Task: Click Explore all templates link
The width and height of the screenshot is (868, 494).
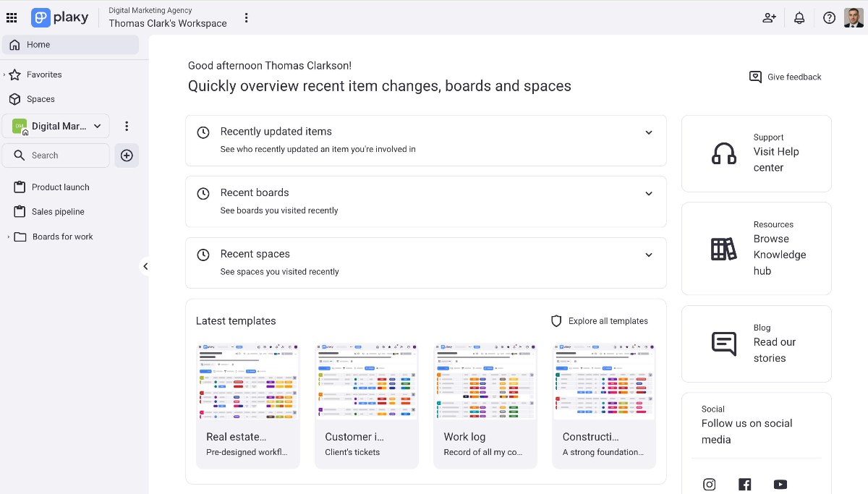Action: pyautogui.click(x=600, y=321)
